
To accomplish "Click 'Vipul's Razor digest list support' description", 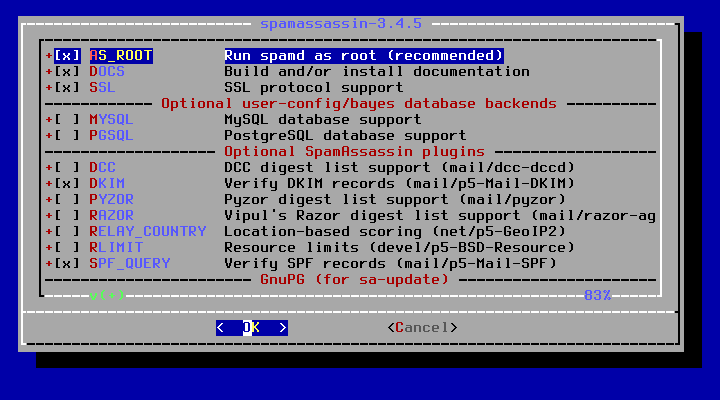I will click(440, 215).
